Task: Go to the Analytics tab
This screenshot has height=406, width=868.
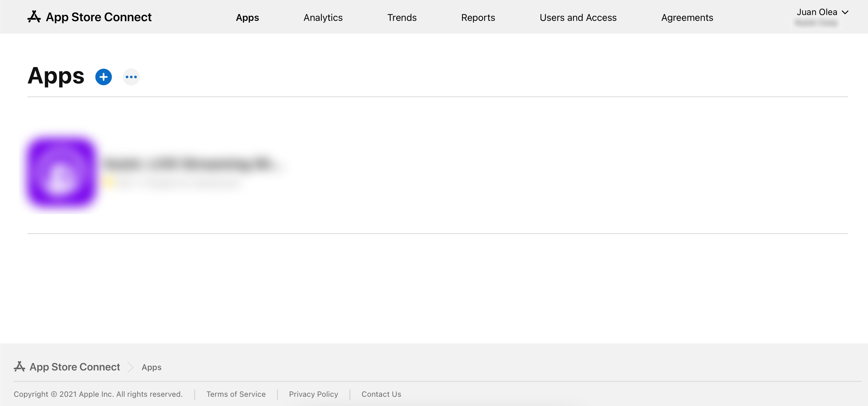Action: tap(323, 17)
